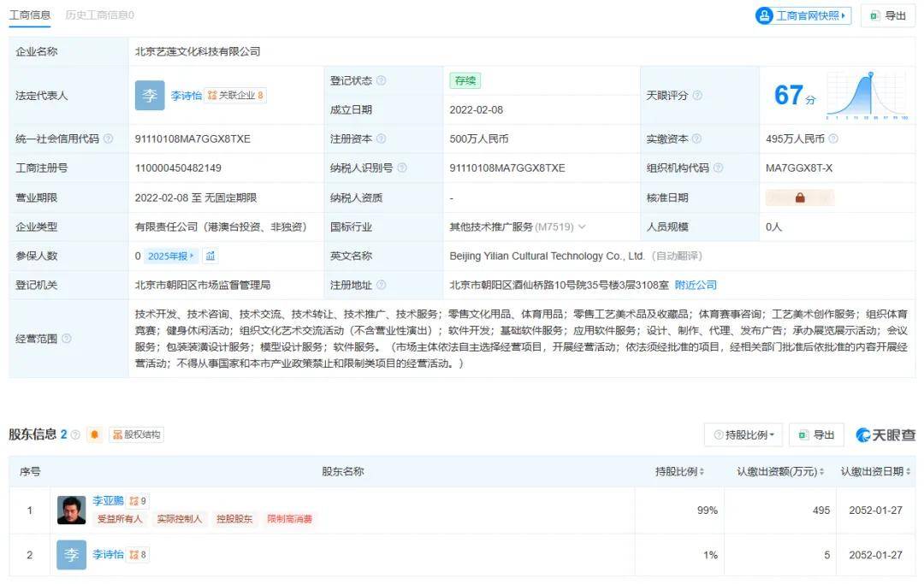
Task: Select organization code MA7GGX8T-X
Action: pos(799,168)
